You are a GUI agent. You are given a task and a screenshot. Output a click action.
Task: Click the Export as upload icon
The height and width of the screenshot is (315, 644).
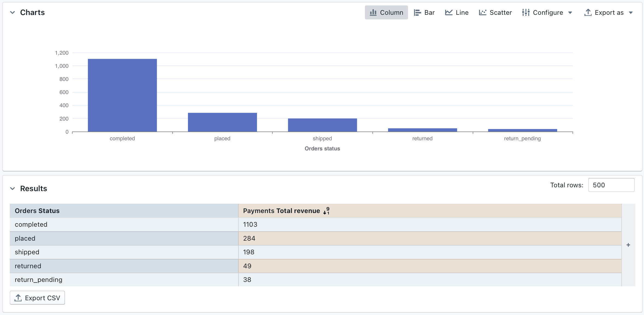point(588,13)
